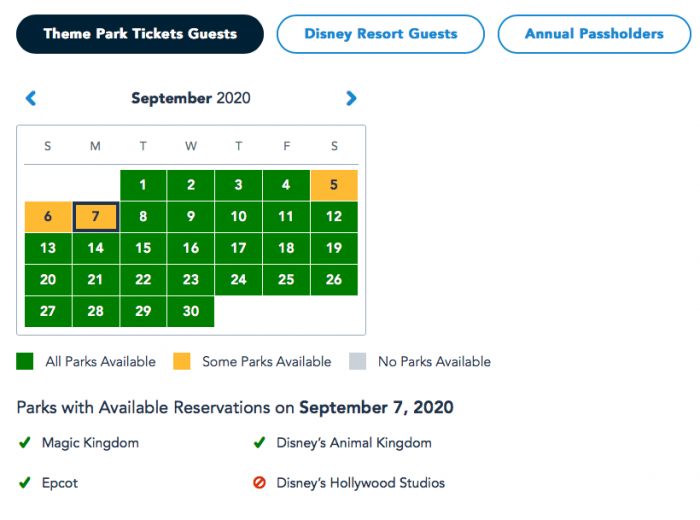
Task: Click green checkmark beside Epcot
Action: [24, 483]
